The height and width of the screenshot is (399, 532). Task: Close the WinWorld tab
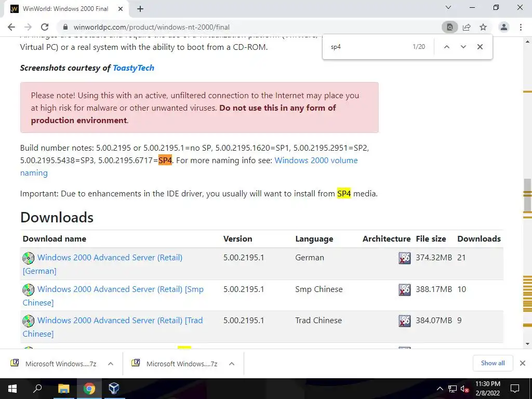(x=121, y=9)
